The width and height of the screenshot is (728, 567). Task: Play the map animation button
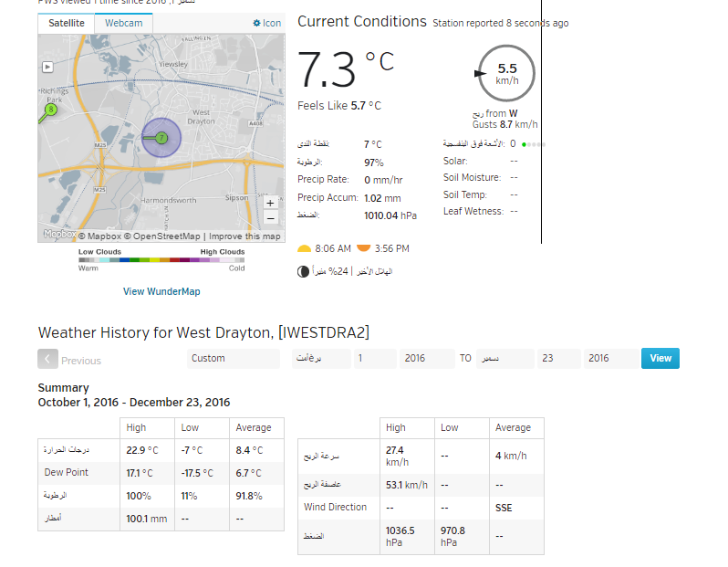[47, 67]
